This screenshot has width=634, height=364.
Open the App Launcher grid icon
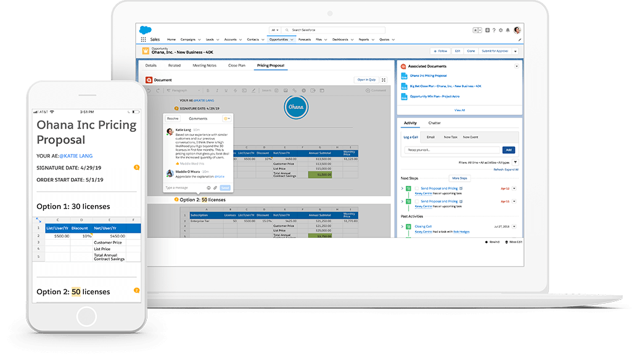(x=143, y=39)
